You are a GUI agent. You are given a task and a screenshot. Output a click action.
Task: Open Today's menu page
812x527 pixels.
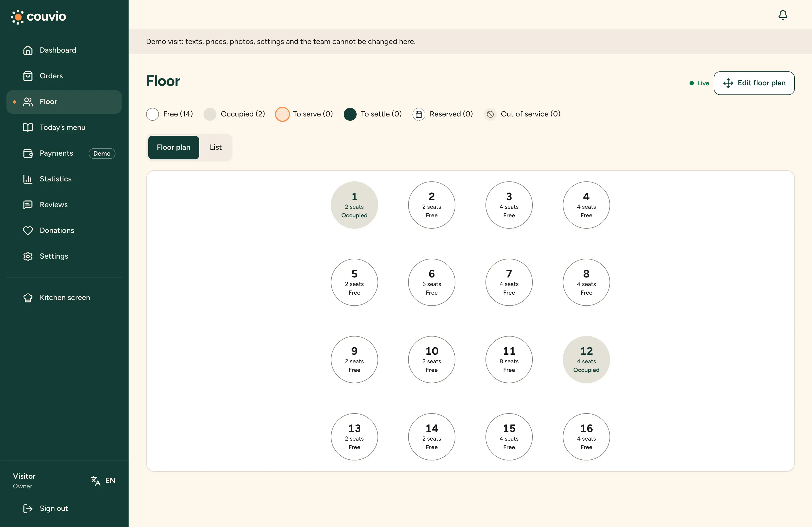(64, 127)
